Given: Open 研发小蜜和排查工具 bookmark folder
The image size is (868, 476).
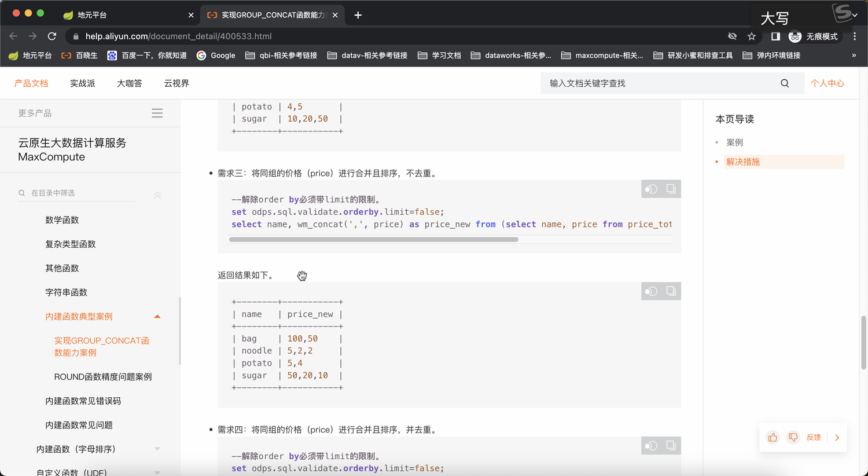Looking at the screenshot, I should tap(693, 56).
